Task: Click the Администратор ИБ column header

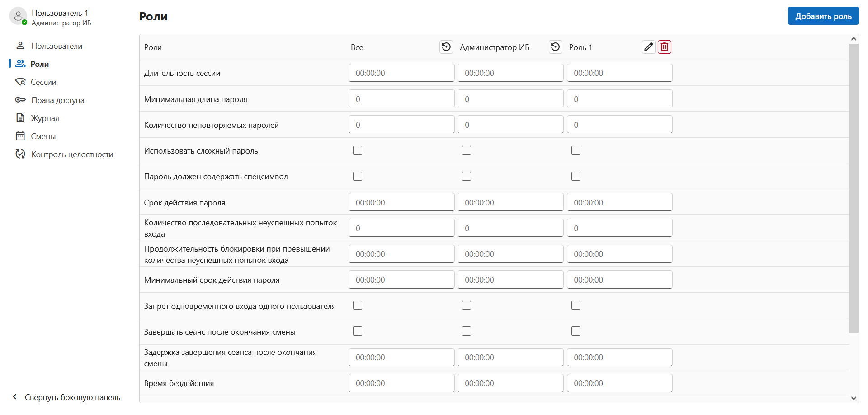Action: coord(495,47)
